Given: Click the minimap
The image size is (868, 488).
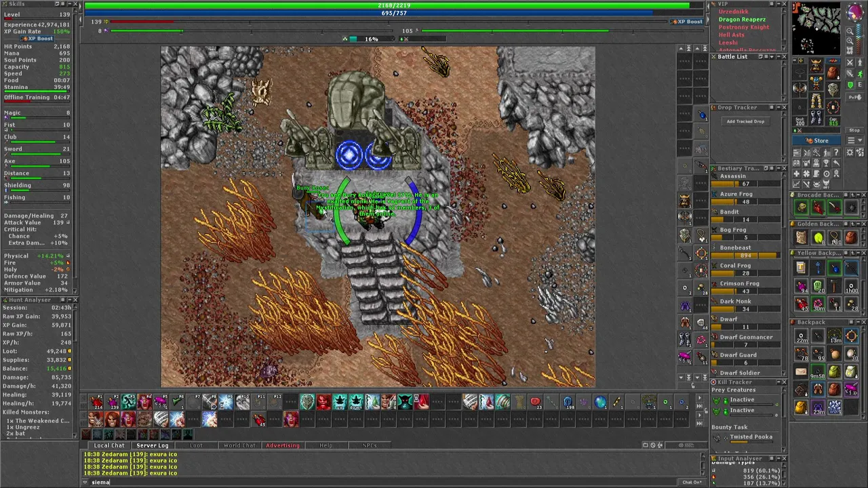Looking at the screenshot, I should (816, 28).
